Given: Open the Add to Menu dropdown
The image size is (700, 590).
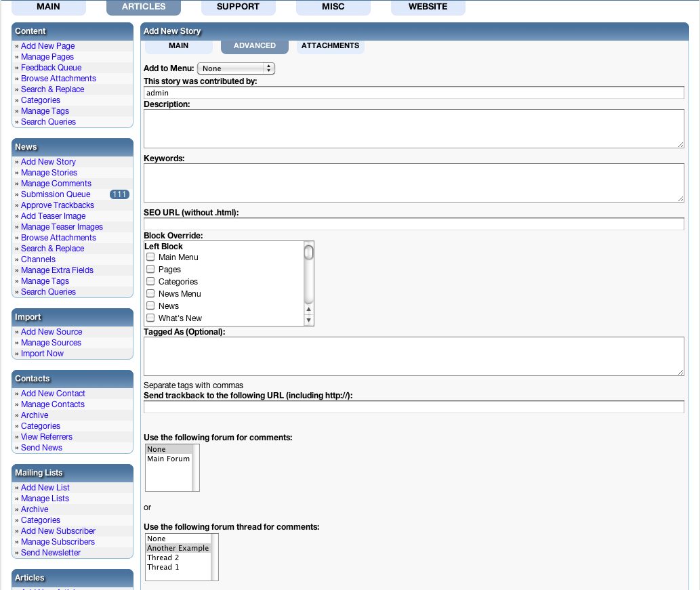Looking at the screenshot, I should (x=236, y=68).
